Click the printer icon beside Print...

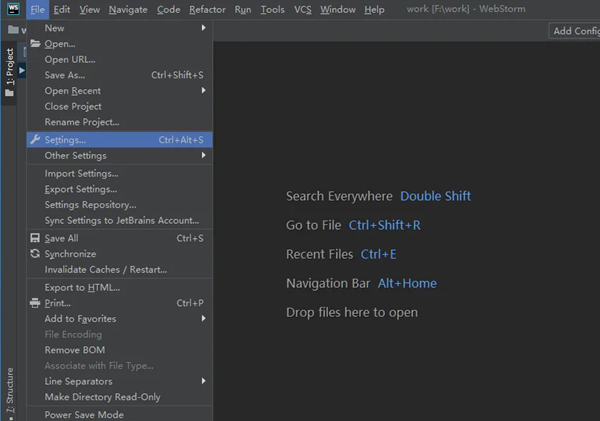click(36, 303)
